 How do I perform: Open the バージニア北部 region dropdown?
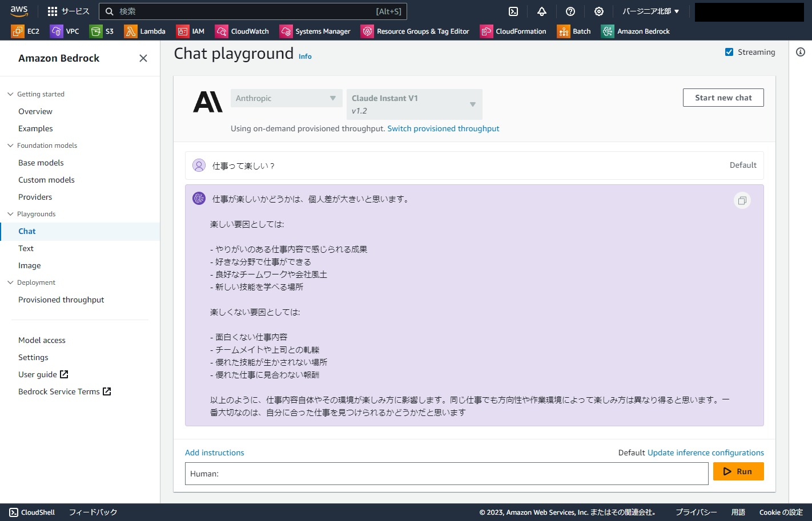coord(651,11)
